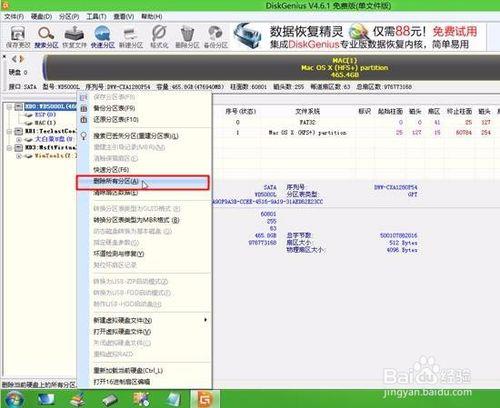The image size is (500, 408).
Task: Open the colorful paint taskbar icon
Action: coord(141,399)
